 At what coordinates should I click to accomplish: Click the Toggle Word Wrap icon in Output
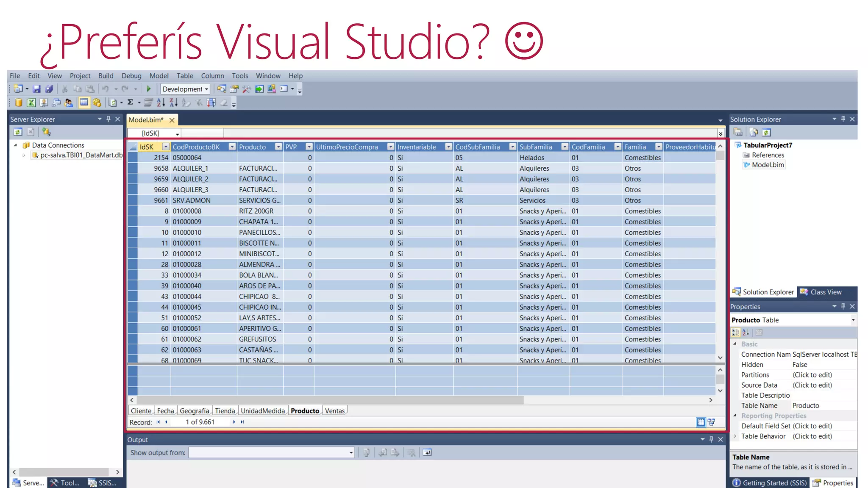coord(427,453)
